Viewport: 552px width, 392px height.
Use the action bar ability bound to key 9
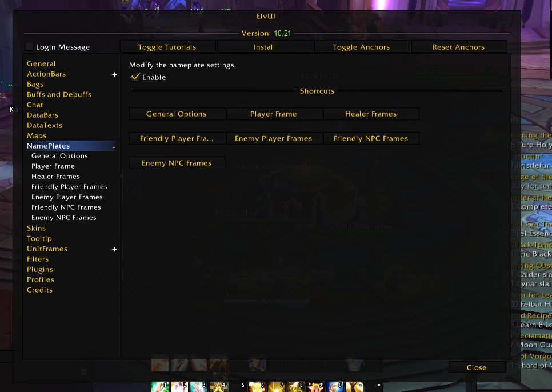(315, 387)
